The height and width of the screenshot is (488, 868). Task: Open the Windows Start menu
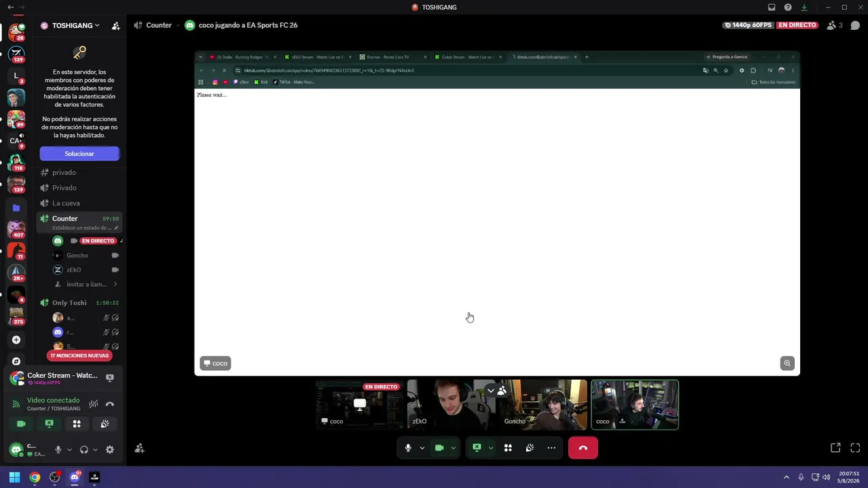pos(14,477)
